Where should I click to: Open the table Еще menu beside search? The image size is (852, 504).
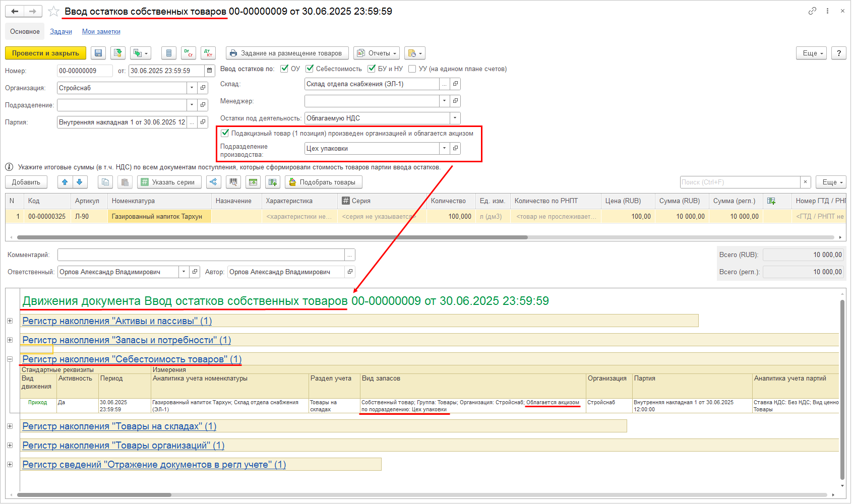point(831,182)
